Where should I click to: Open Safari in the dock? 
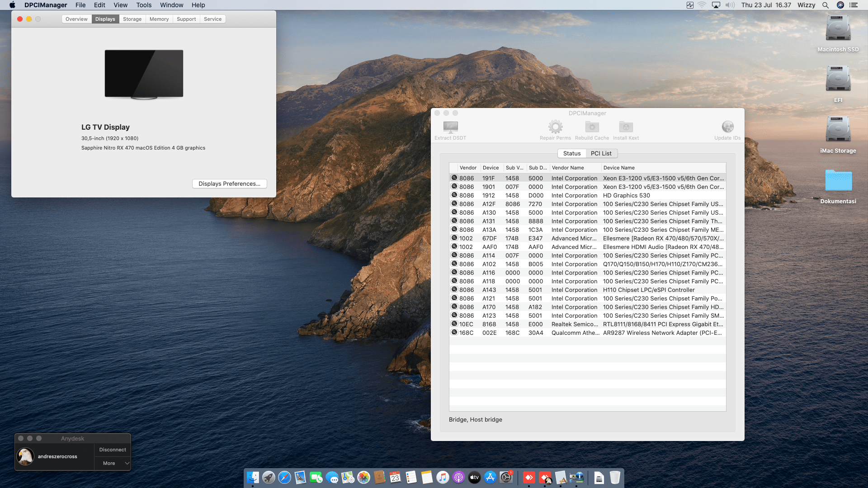tap(284, 477)
